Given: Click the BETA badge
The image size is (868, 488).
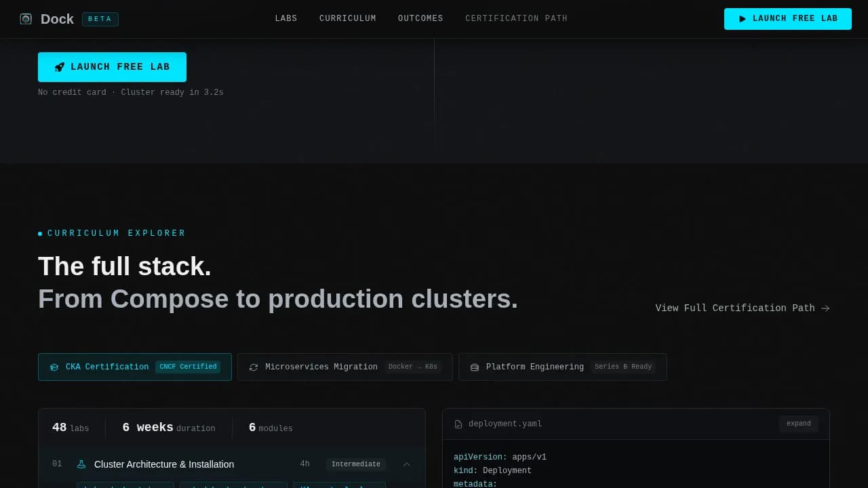Looking at the screenshot, I should point(100,19).
